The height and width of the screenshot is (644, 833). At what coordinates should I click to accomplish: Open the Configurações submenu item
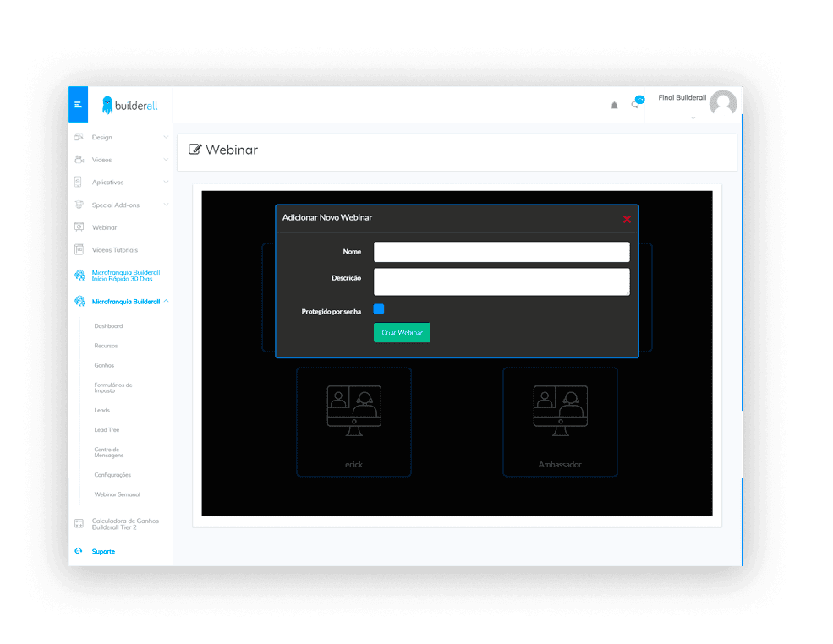112,475
